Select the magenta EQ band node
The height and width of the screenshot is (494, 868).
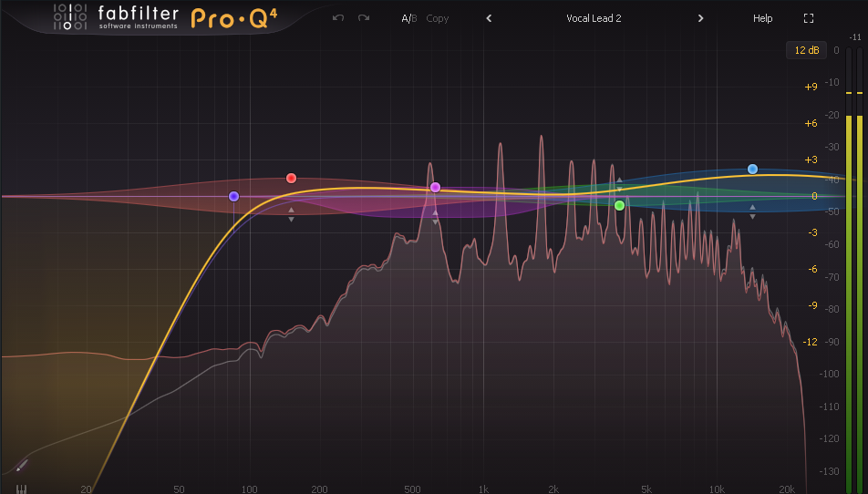pyautogui.click(x=435, y=187)
